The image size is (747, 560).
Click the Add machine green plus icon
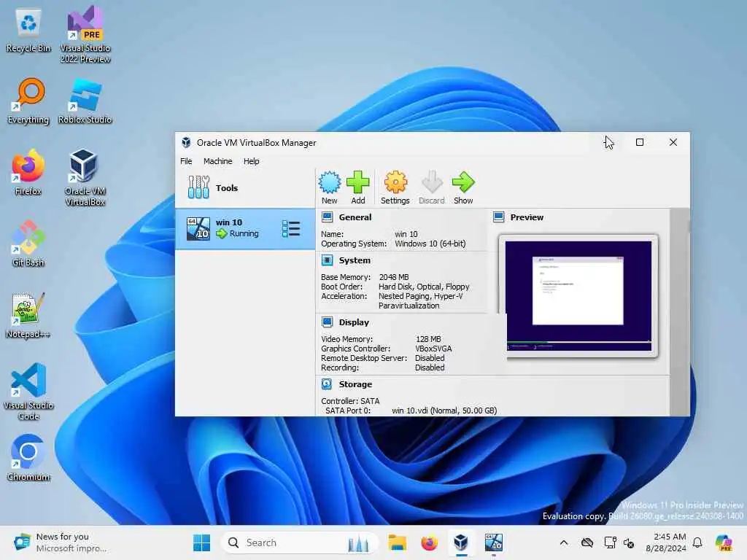(x=357, y=182)
